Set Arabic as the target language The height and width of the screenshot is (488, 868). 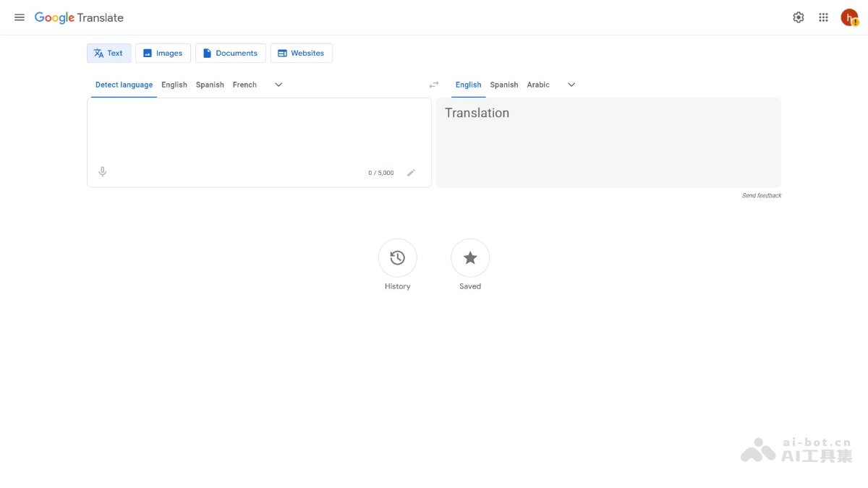coord(538,85)
